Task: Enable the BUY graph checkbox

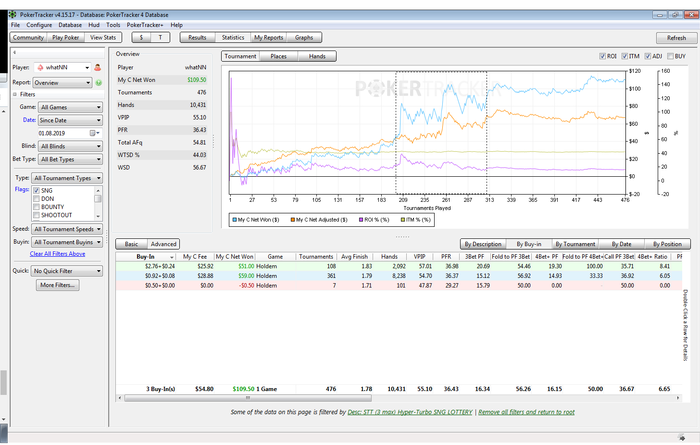Action: [x=670, y=56]
